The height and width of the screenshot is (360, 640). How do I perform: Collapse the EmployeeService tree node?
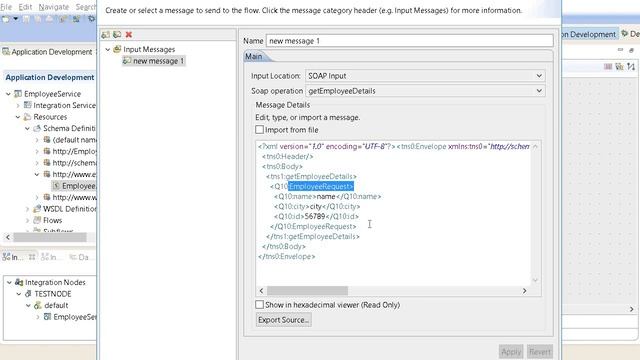tap(8, 94)
